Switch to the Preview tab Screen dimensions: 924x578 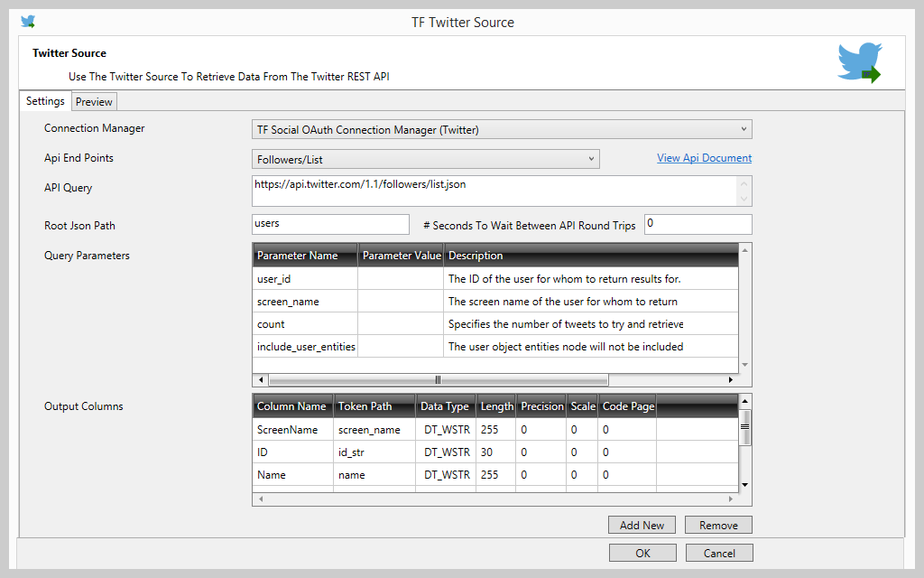click(x=94, y=102)
